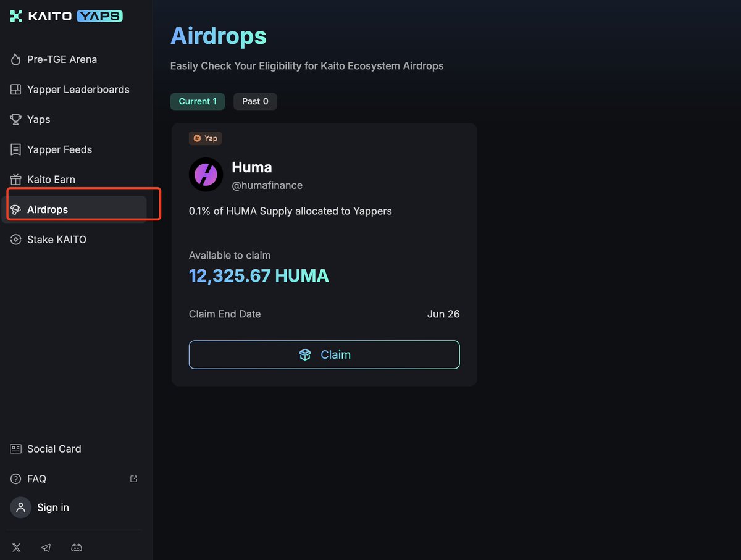Click the stake icon beside Stake KAITO

[x=16, y=240]
